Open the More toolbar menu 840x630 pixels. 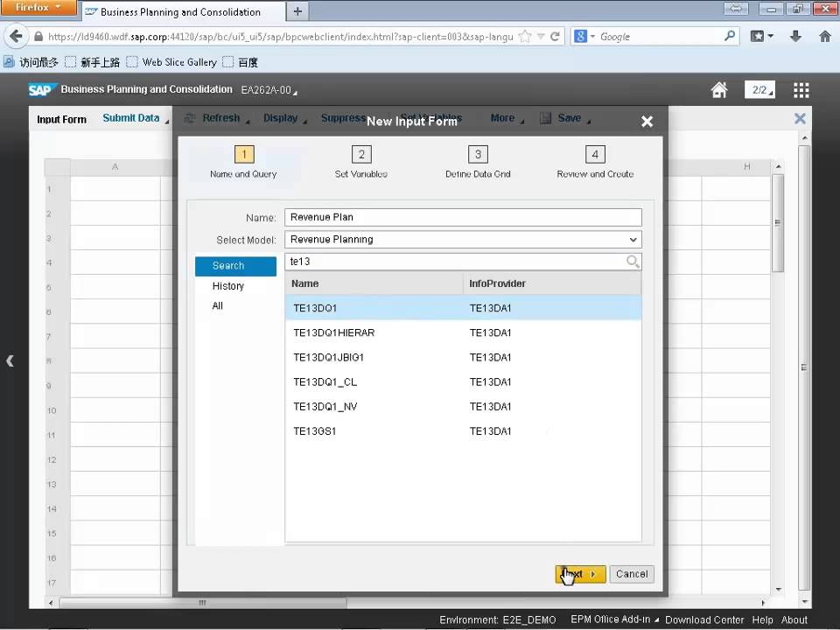click(507, 118)
